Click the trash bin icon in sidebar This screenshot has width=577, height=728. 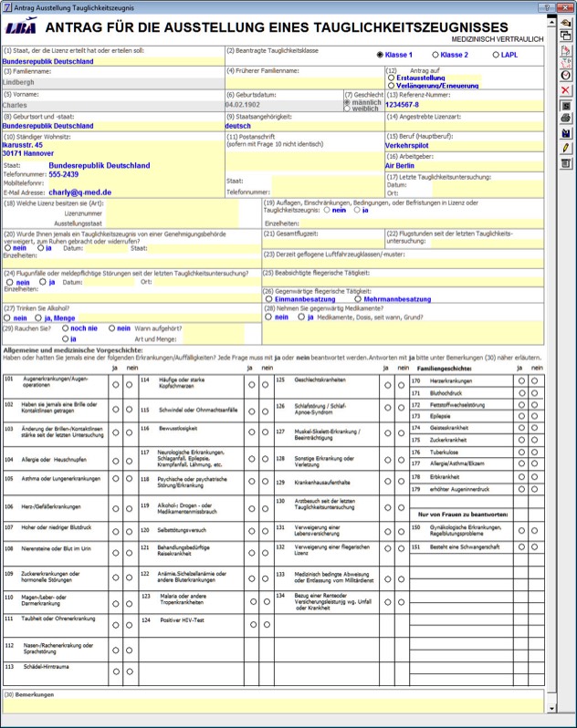click(566, 162)
